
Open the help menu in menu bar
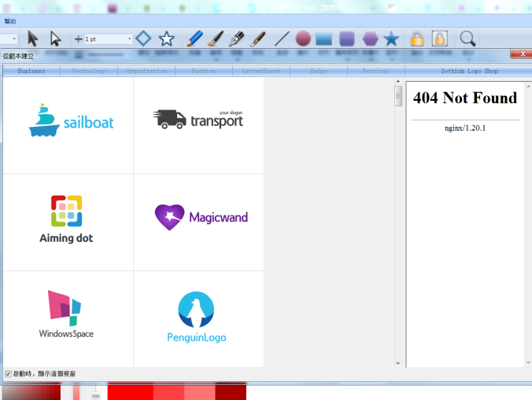pyautogui.click(x=9, y=21)
